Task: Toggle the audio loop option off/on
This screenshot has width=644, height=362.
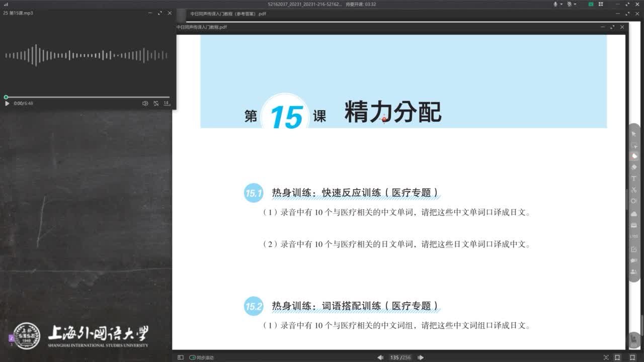Action: tap(156, 104)
